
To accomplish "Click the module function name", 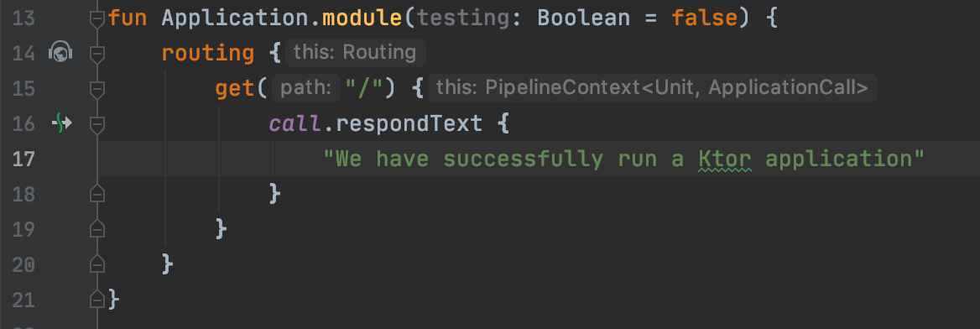I will (x=362, y=18).
